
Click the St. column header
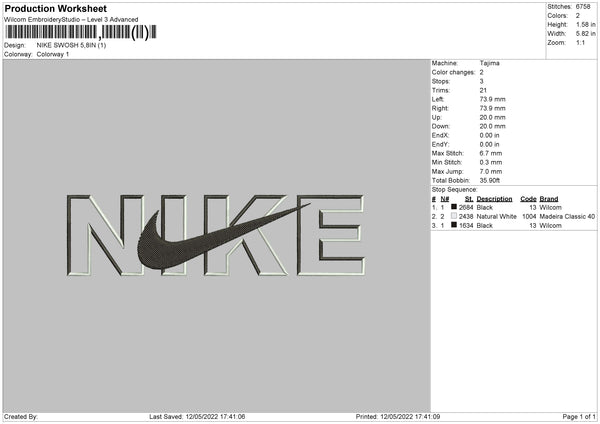tap(469, 199)
